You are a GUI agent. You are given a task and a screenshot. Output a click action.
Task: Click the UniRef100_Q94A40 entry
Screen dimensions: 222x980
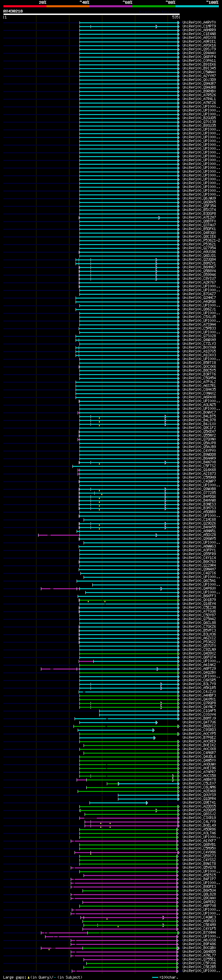pyautogui.click(x=199, y=53)
